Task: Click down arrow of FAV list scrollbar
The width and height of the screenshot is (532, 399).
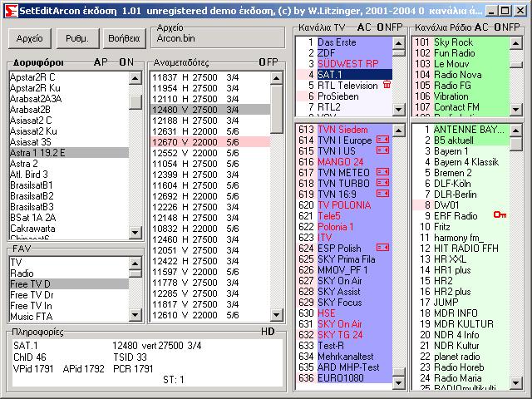Action: [135, 315]
